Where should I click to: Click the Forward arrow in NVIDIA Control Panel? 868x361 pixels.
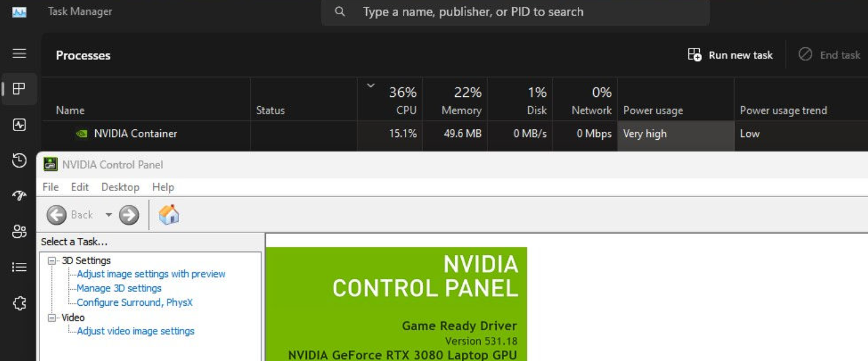129,215
